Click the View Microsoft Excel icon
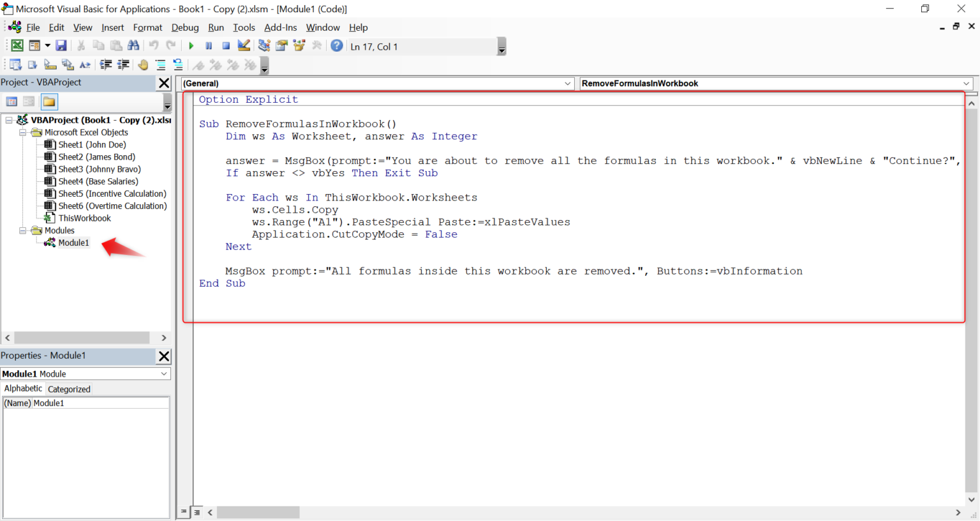Image resolution: width=980 pixels, height=521 pixels. 17,46
